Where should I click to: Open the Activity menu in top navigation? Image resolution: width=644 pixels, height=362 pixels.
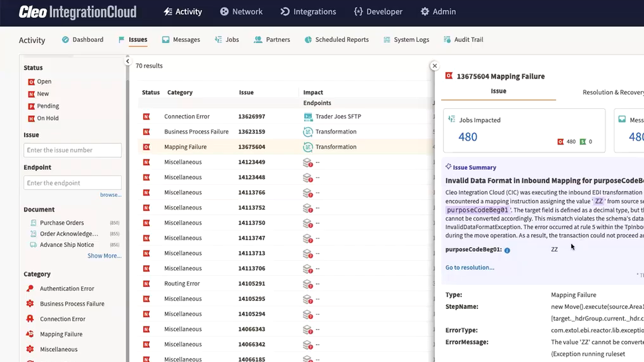pos(183,12)
